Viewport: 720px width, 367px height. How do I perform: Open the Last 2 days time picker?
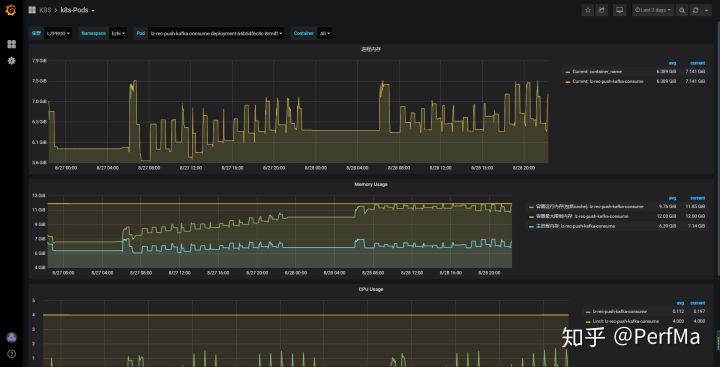[x=653, y=10]
